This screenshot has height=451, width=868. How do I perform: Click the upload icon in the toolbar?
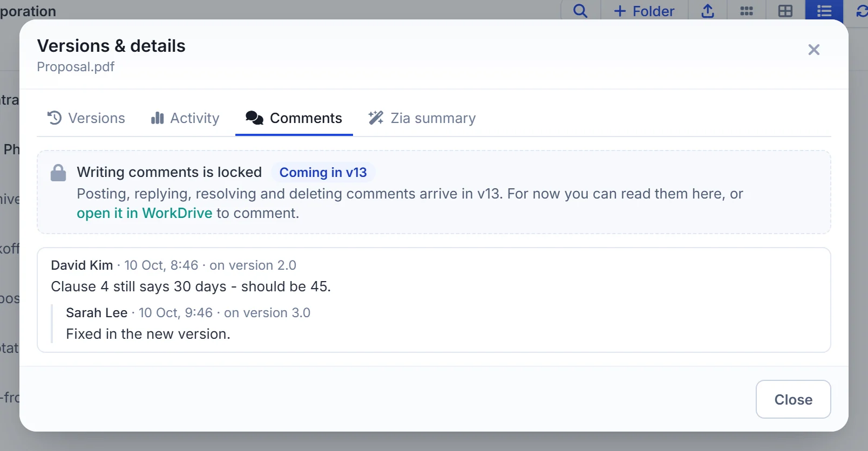coord(708,11)
